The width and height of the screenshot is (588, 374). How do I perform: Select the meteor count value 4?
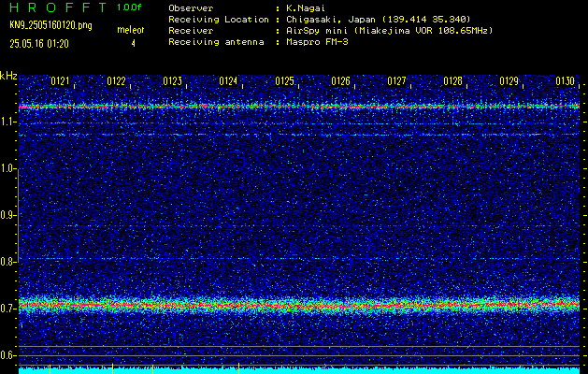tap(133, 44)
